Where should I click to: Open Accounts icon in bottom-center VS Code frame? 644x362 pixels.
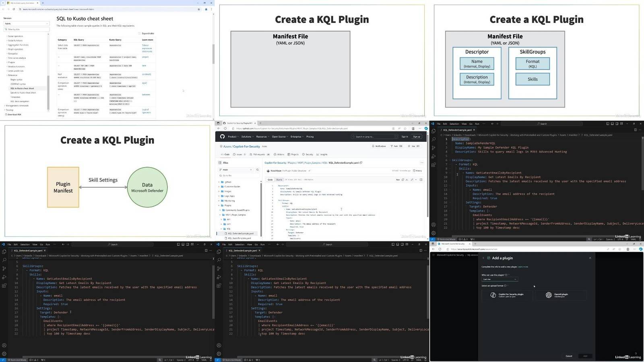pos(219,345)
